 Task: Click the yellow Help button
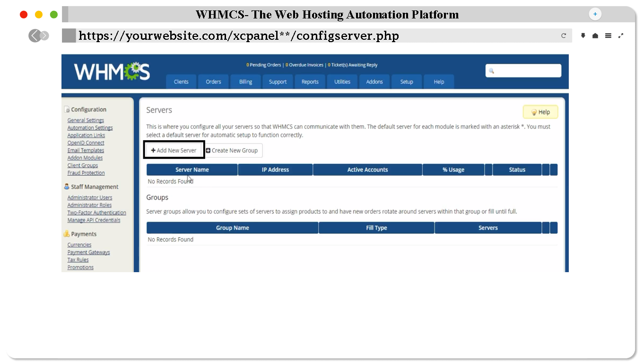(540, 112)
